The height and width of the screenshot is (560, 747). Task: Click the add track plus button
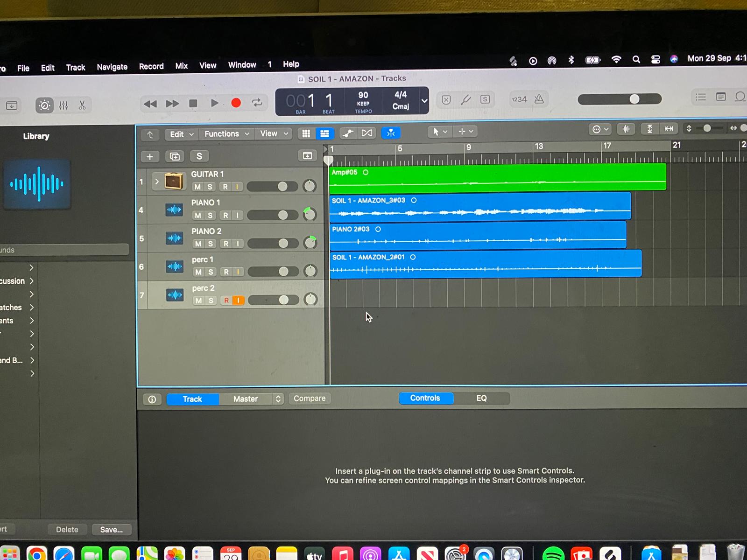(x=150, y=157)
